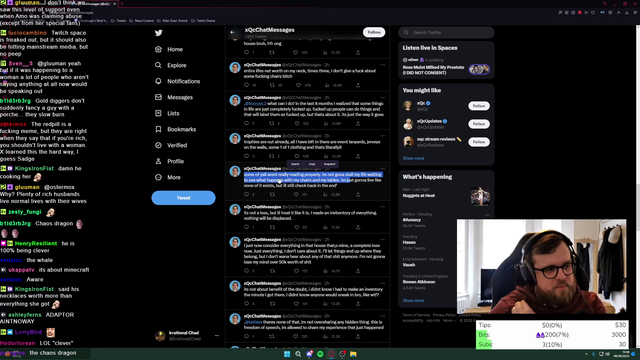Open more options on 'trophies are out' tweet
This screenshot has height=360, width=640.
coord(382,136)
